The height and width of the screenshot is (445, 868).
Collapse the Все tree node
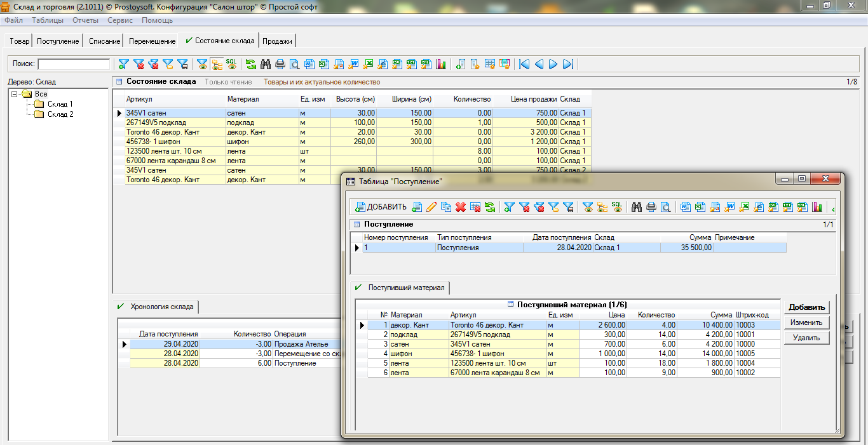15,94
